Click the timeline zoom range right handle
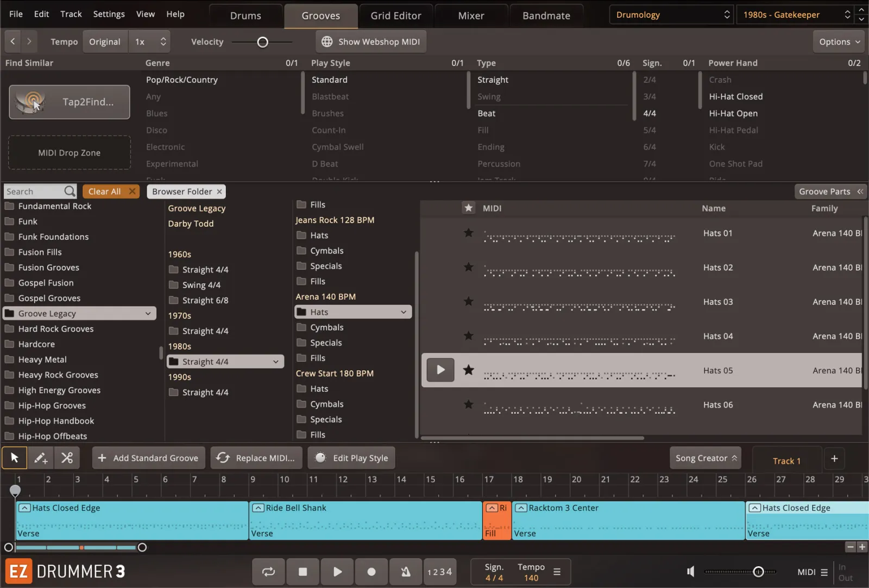Viewport: 869px width, 588px height. [142, 547]
